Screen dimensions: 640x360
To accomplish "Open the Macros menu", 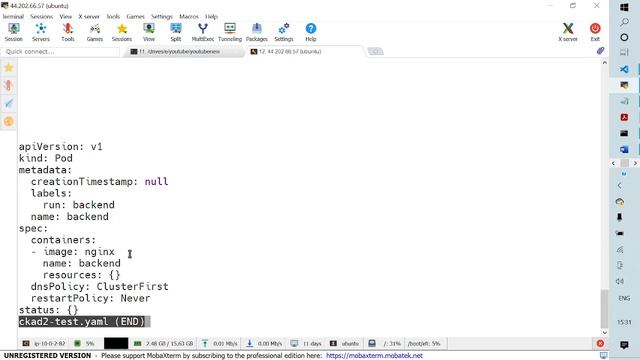I will tap(189, 16).
